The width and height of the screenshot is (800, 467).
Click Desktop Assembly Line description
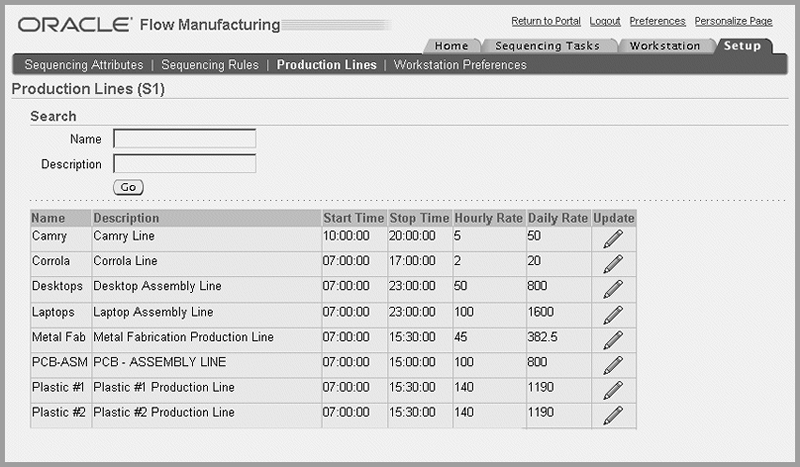157,286
